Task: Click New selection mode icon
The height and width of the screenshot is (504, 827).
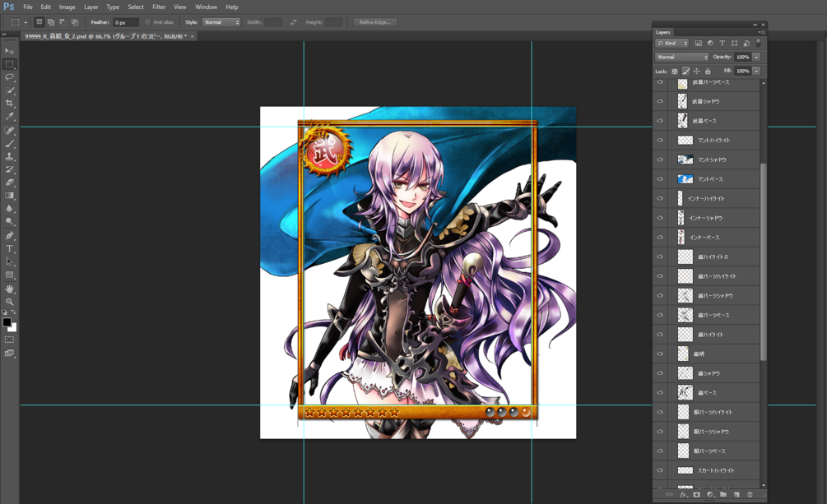Action: [x=39, y=22]
